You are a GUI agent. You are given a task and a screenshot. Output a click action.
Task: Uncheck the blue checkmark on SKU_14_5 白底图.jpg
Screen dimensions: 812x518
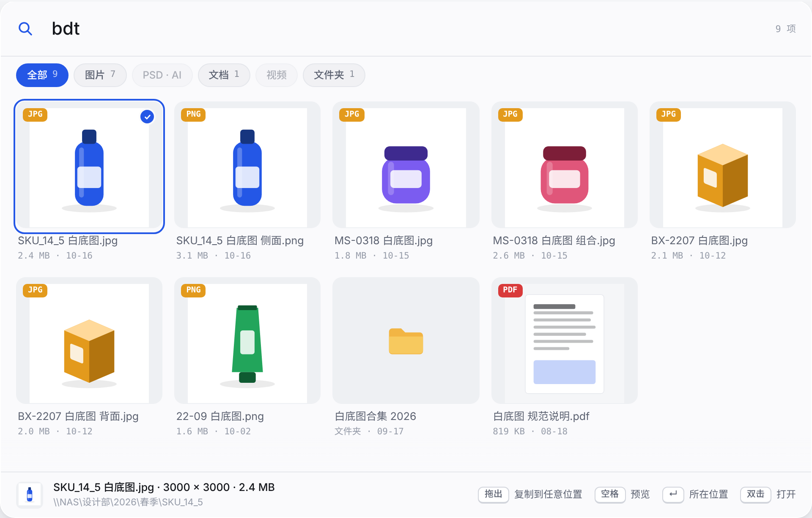(x=147, y=117)
